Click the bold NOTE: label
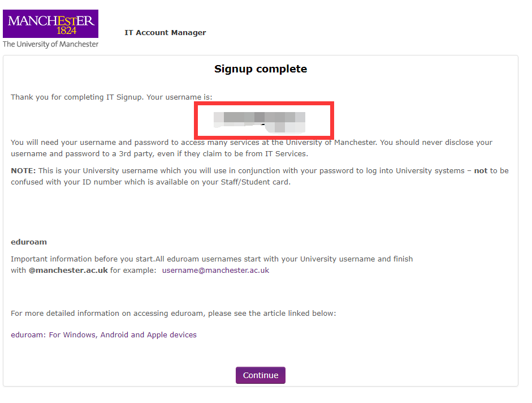The height and width of the screenshot is (403, 532). click(x=23, y=171)
